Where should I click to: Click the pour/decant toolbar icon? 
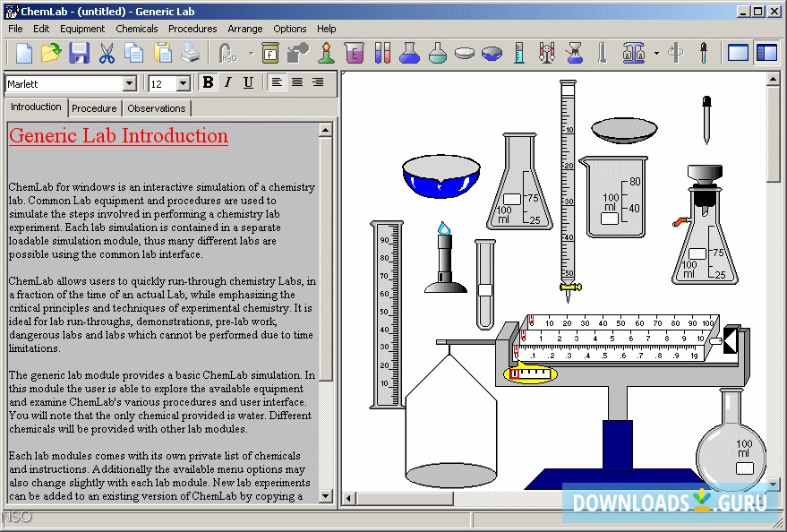click(298, 53)
